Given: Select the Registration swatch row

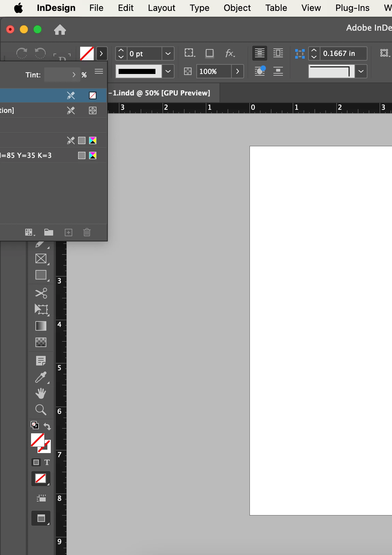Looking at the screenshot, I should tap(54, 110).
